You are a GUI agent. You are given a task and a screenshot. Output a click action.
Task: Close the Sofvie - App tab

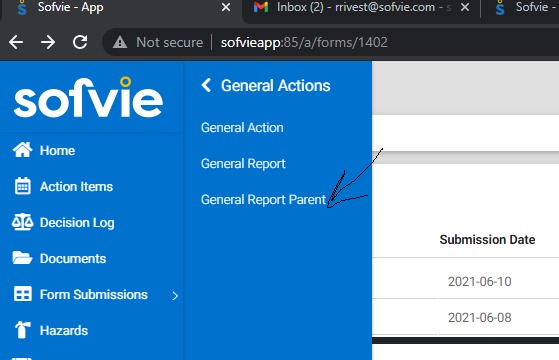coord(226,7)
